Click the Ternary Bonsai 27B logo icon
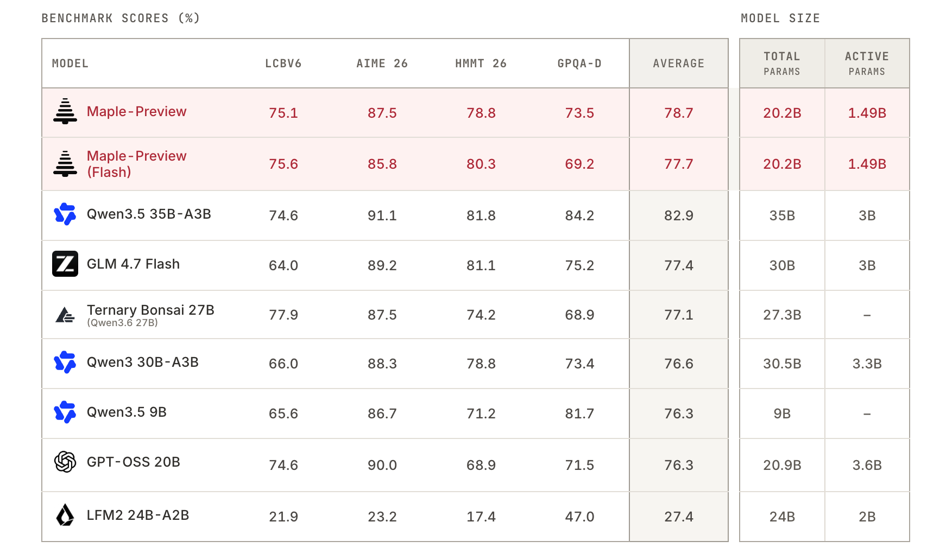 coord(65,315)
